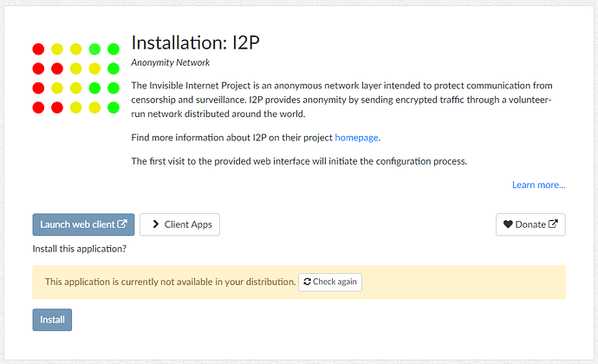The height and width of the screenshot is (364, 598).
Task: Install the I2P application
Action: pyautogui.click(x=52, y=320)
